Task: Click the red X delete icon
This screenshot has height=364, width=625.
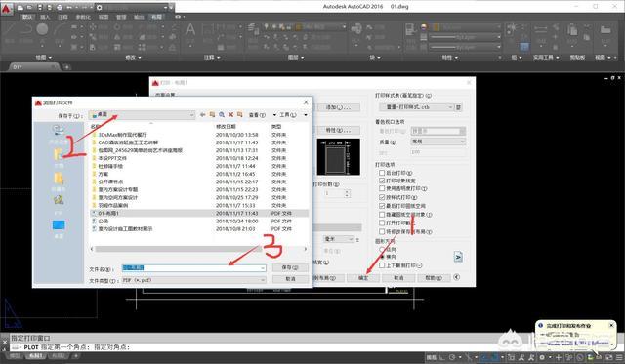Action: click(x=230, y=115)
